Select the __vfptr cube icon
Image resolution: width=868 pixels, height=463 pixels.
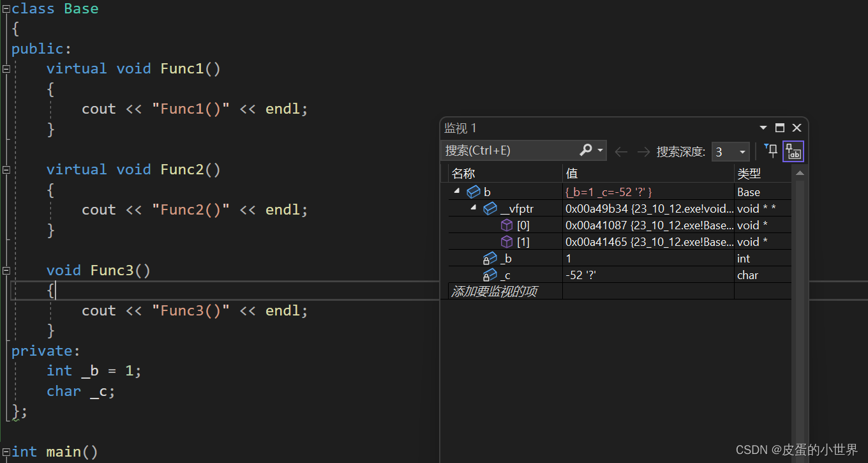[490, 208]
